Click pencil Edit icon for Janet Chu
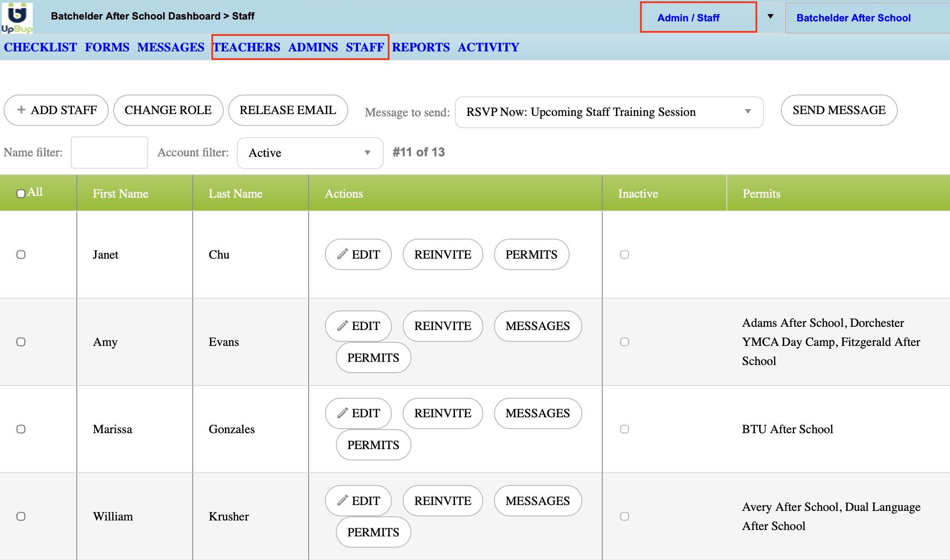 pyautogui.click(x=343, y=254)
